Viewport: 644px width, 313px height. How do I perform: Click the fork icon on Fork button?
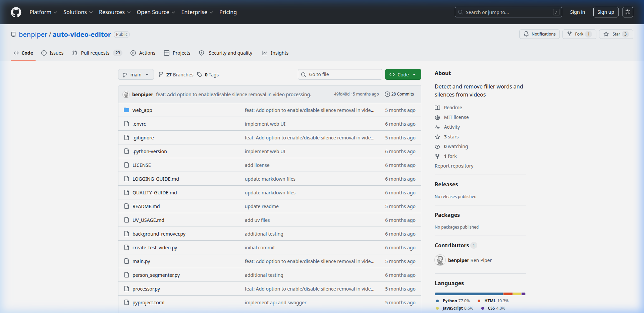(570, 34)
